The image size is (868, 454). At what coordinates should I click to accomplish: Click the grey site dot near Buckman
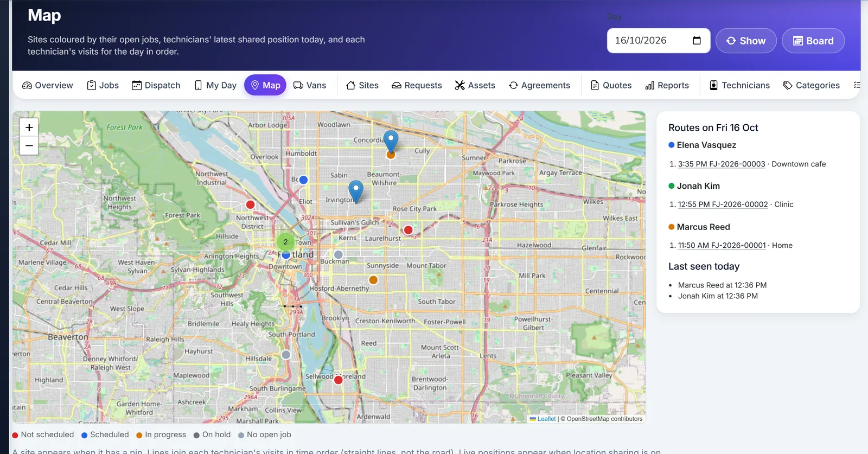click(339, 254)
